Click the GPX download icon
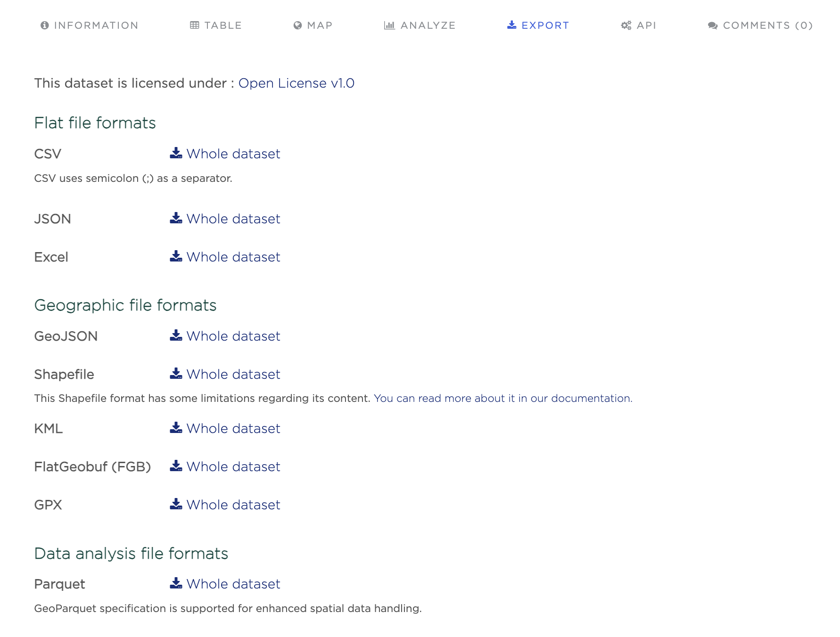840x637 pixels. (x=176, y=504)
